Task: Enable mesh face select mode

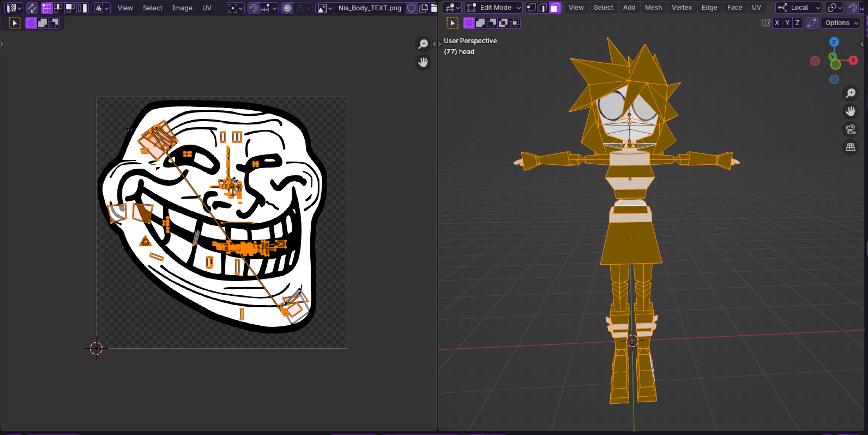Action: click(x=555, y=8)
